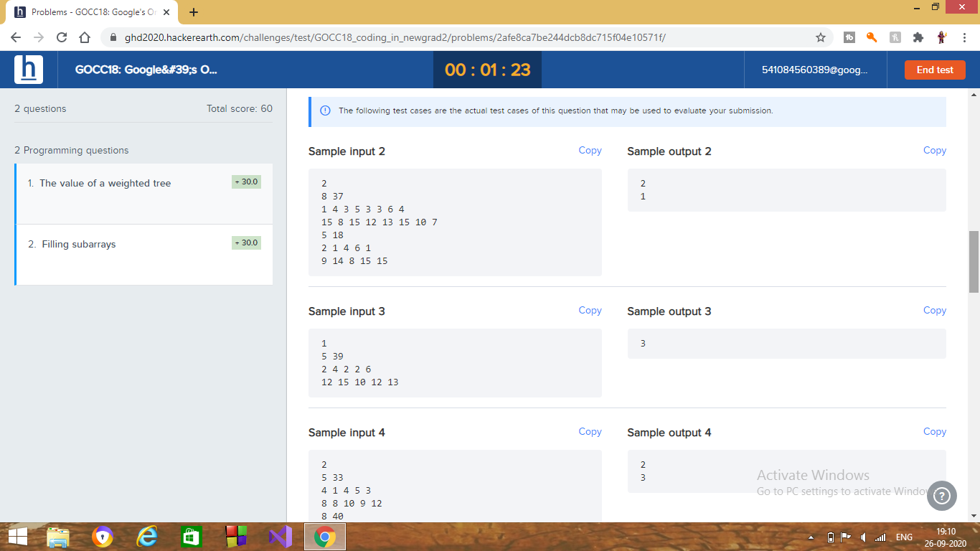Open the Extensions puzzle icon
The width and height of the screenshot is (980, 551).
(x=918, y=37)
